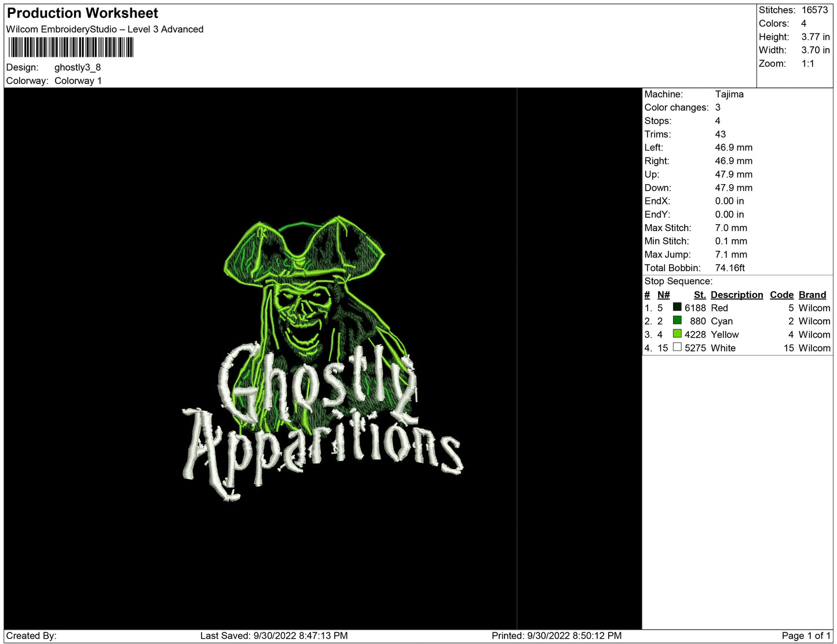837x644 pixels.
Task: Select the green Cyan thread swatch
Action: [677, 320]
